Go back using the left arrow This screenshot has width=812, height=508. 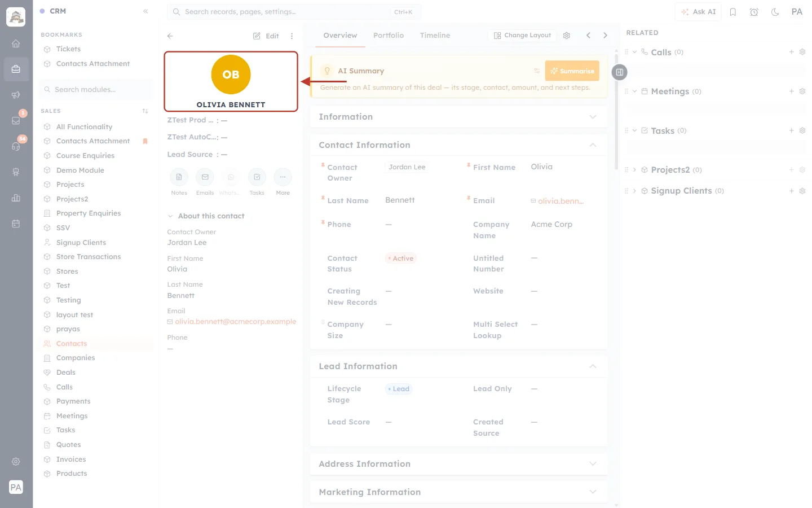tap(170, 36)
